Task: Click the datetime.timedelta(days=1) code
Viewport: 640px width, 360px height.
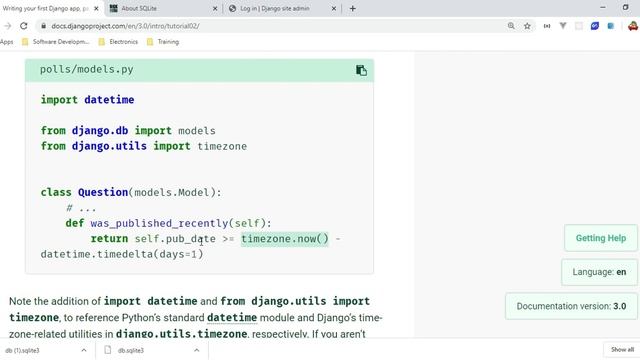Action: pos(122,254)
